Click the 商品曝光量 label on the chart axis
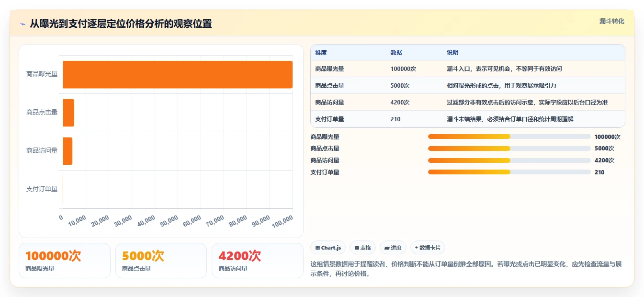The width and height of the screenshot is (644, 297). coord(42,74)
